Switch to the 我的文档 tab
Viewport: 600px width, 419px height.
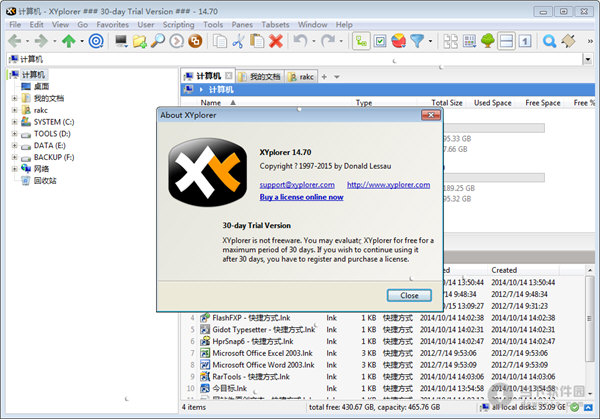259,77
